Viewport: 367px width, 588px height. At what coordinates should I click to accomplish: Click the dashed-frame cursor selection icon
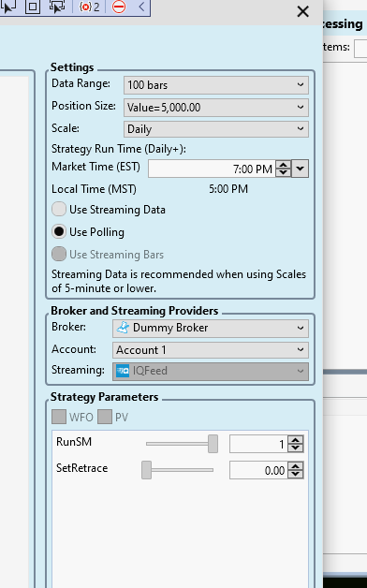point(56,7)
